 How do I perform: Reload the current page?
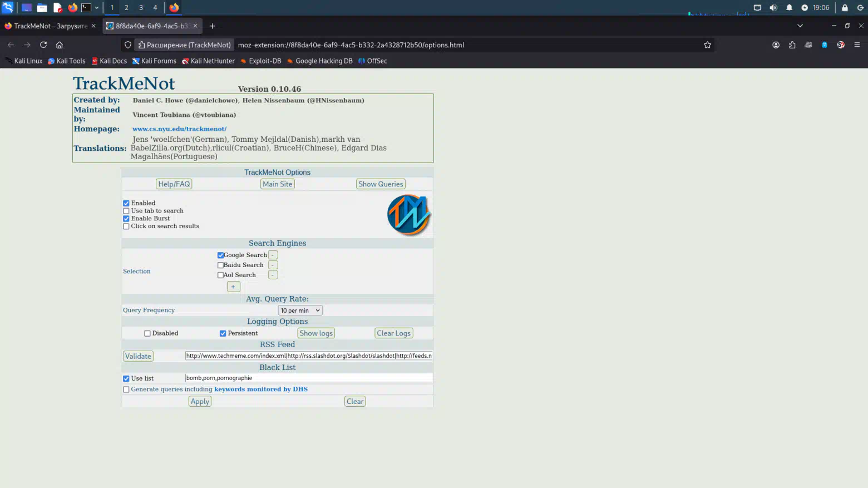coord(43,45)
